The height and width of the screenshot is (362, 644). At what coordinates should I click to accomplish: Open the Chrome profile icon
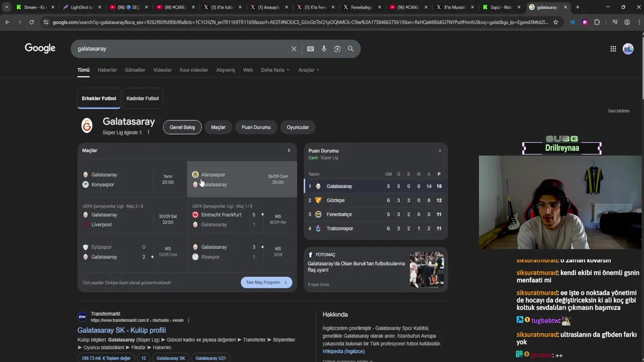[x=627, y=22]
